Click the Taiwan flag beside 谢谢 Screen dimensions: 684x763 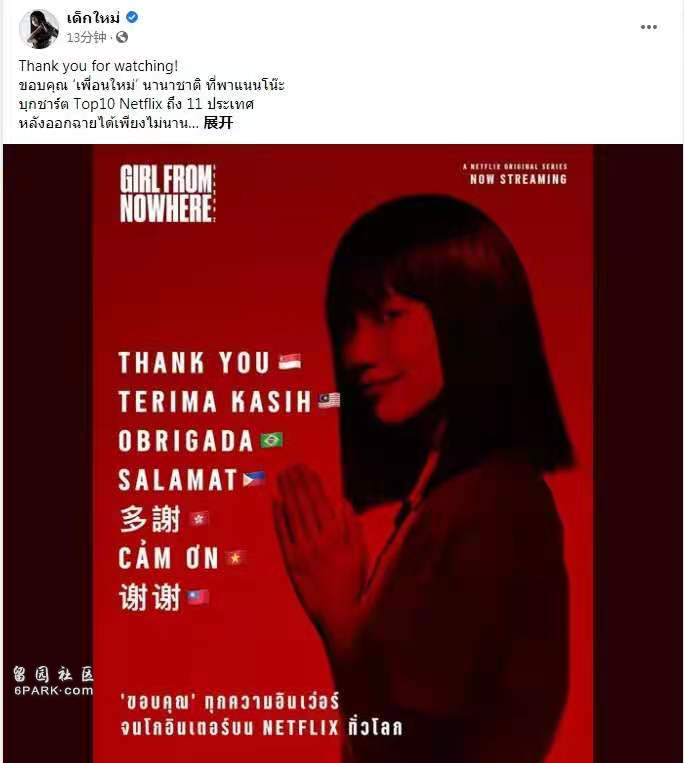tap(198, 597)
